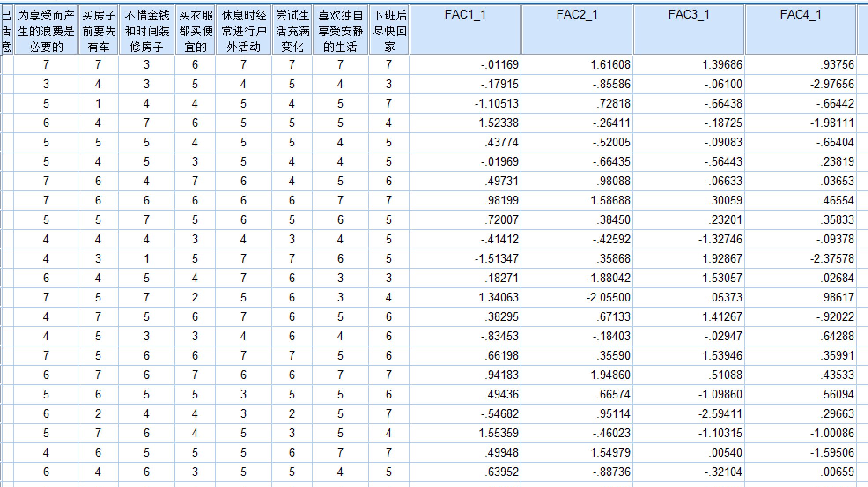This screenshot has height=487, width=868.
Task: Select the cell with value .93756
Action: (x=801, y=65)
